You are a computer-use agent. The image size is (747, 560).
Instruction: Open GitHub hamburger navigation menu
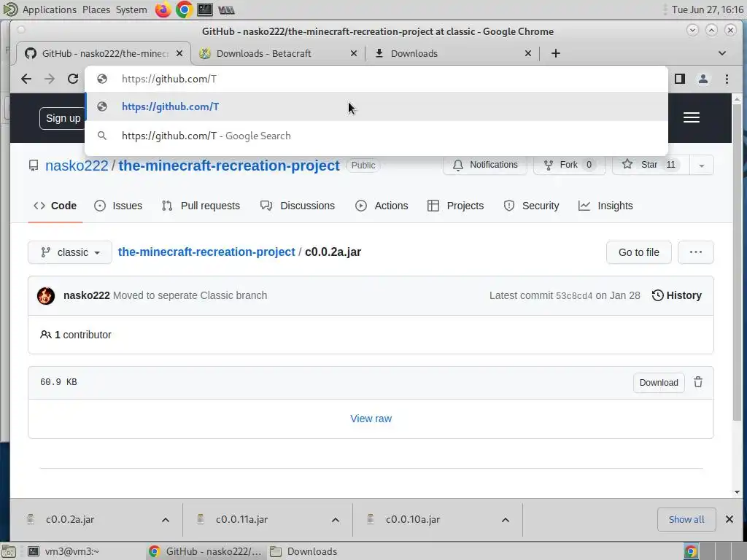tap(692, 117)
